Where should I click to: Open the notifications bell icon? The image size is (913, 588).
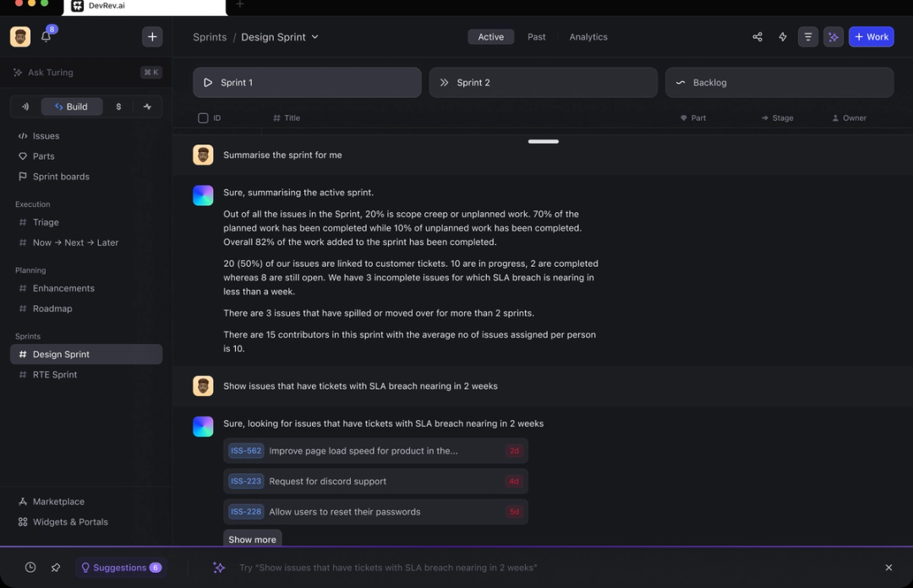(x=46, y=36)
